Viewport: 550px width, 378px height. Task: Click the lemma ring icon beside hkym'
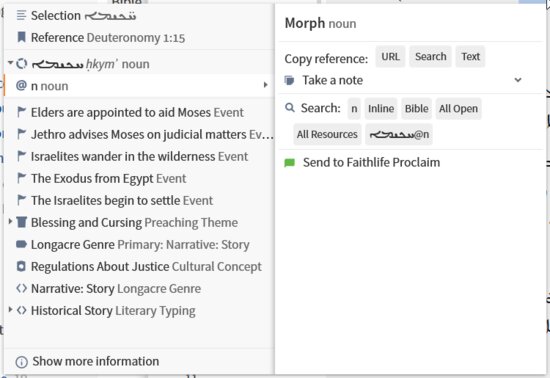pos(22,64)
